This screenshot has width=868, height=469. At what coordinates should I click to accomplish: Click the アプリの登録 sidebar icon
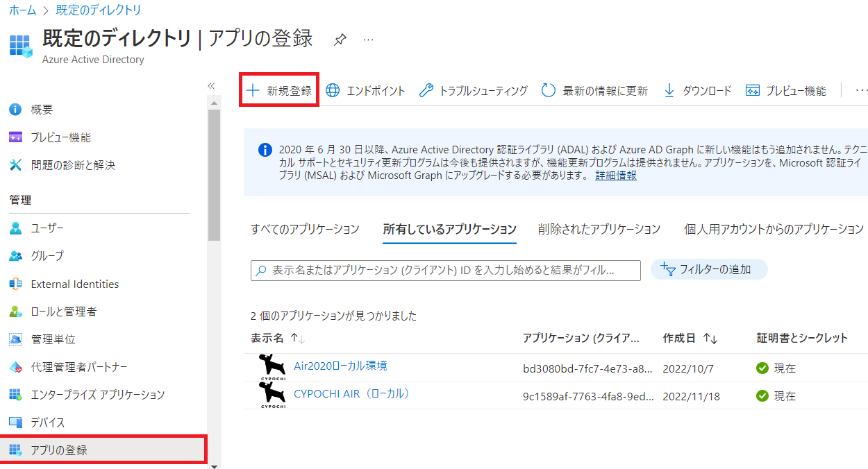[15, 450]
